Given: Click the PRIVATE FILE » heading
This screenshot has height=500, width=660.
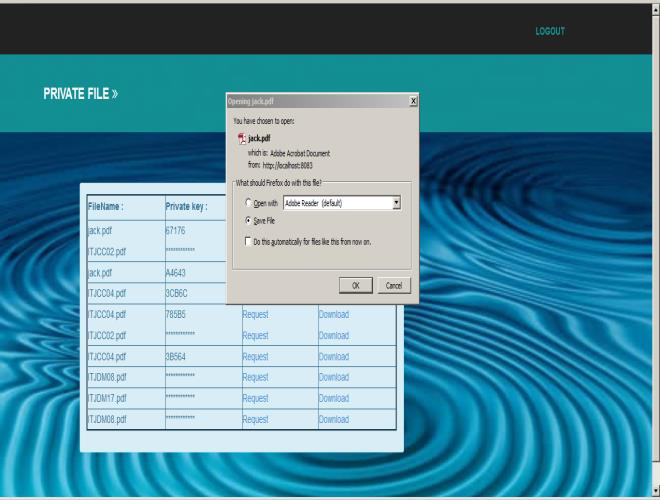Looking at the screenshot, I should (x=81, y=94).
